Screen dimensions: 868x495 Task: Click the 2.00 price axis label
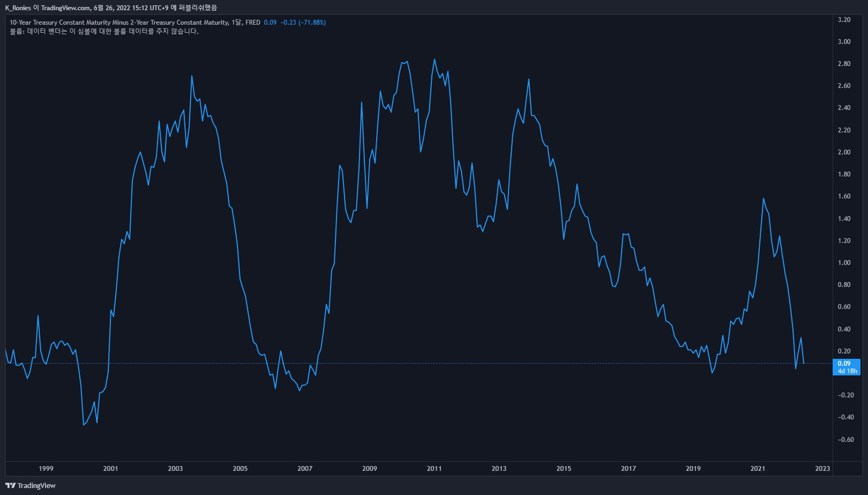[x=844, y=152]
